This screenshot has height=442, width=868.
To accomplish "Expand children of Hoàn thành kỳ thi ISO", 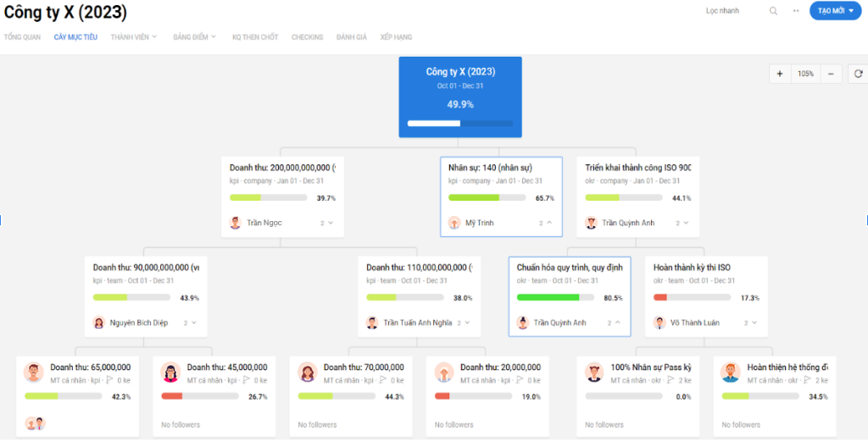I will pyautogui.click(x=750, y=323).
